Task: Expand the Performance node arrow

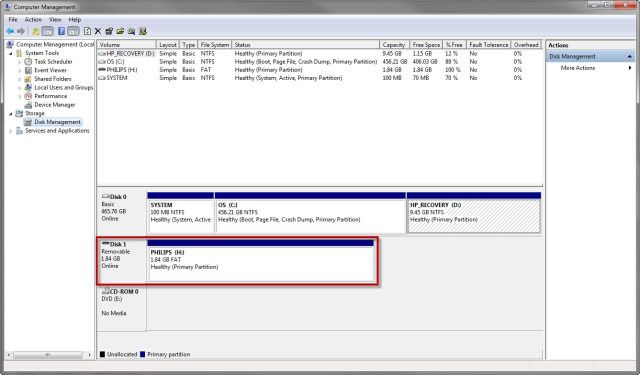Action: (19, 96)
